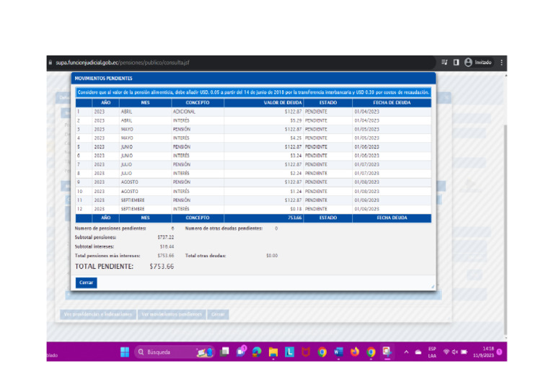Image resolution: width=554 pixels, height=392 pixels.
Task: Click the VALOR DE DEUDA column header
Action: click(283, 103)
